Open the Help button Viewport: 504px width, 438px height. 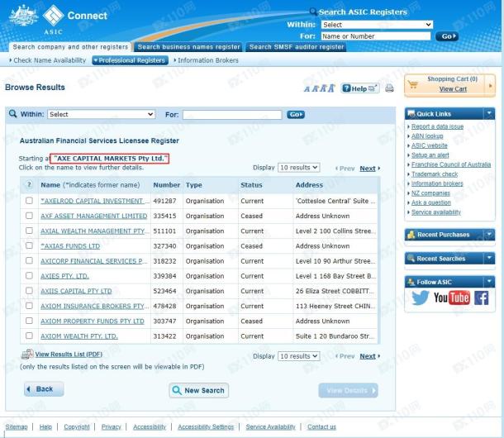click(x=360, y=88)
